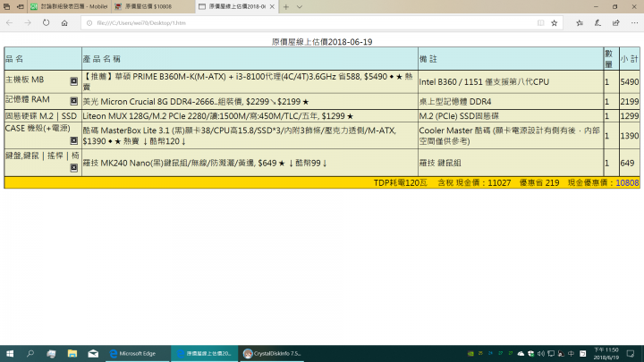Open the taskbar search icon
The height and width of the screenshot is (362, 644).
pos(30,353)
